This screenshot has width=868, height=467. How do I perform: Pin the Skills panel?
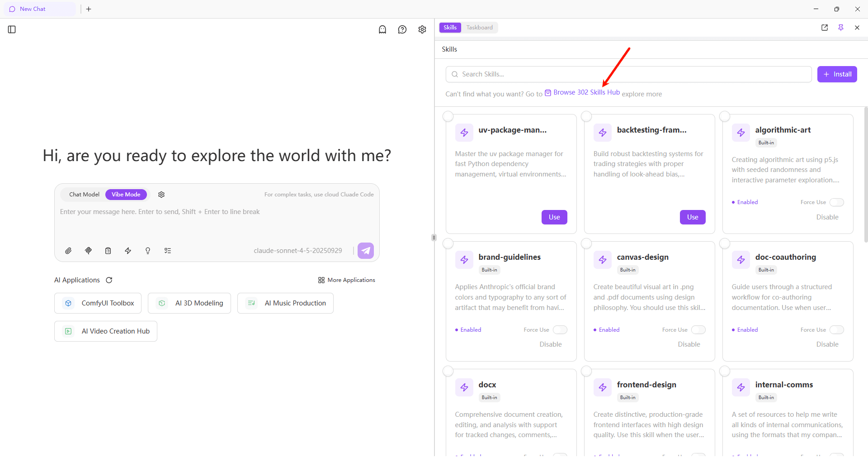841,28
